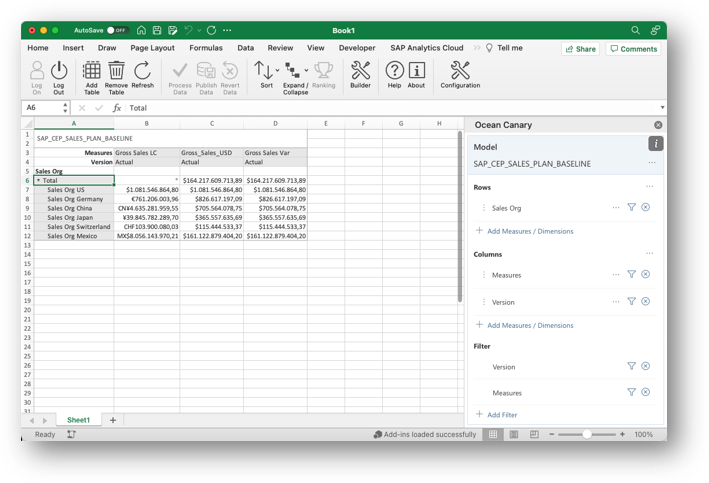Open Rows section ellipsis menu
The image size is (709, 483).
[x=649, y=186]
